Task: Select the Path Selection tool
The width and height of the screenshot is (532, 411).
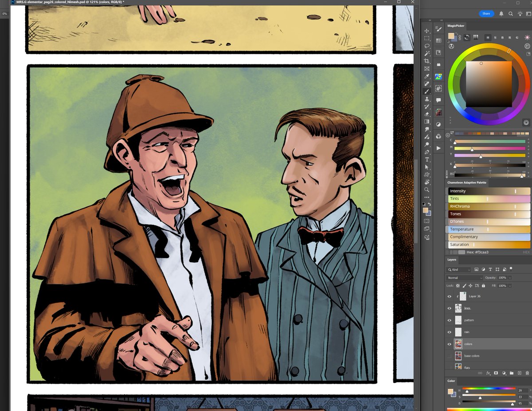Action: tap(427, 167)
